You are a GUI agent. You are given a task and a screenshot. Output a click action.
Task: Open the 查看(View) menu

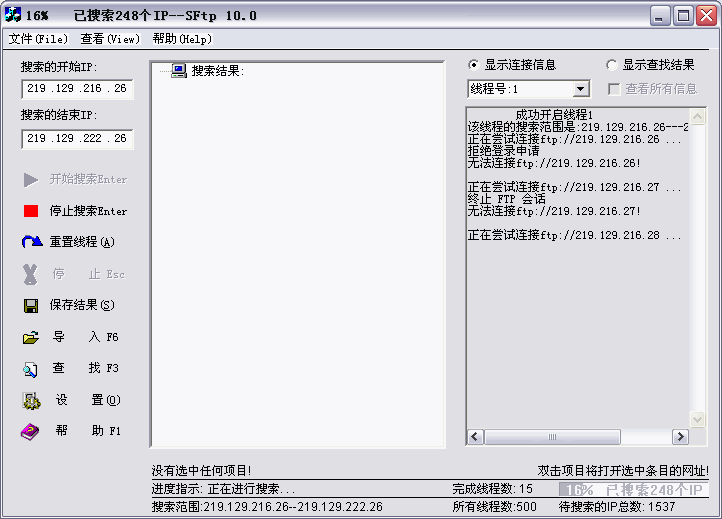click(110, 39)
